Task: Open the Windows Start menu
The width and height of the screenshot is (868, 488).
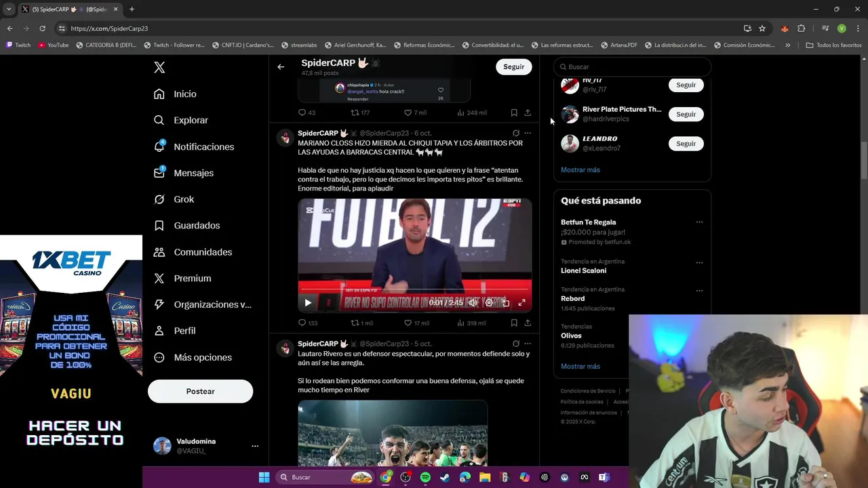Action: tap(264, 477)
